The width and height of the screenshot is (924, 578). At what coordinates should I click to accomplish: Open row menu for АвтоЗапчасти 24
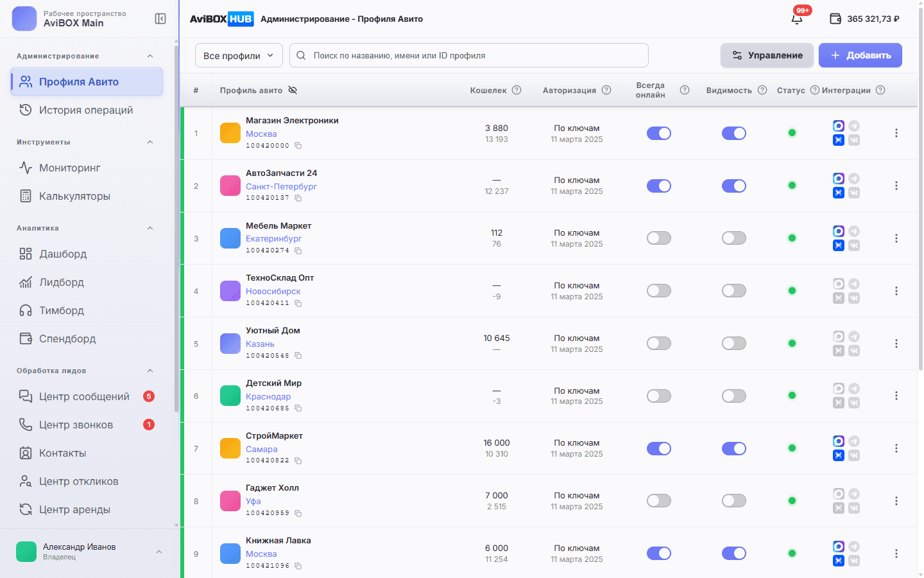[896, 186]
